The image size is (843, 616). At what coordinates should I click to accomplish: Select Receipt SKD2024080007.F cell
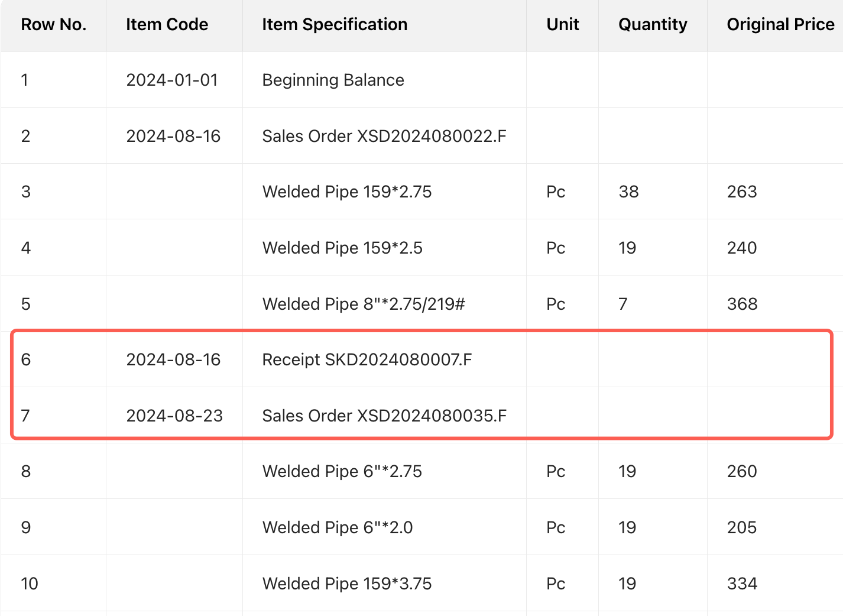tap(367, 360)
